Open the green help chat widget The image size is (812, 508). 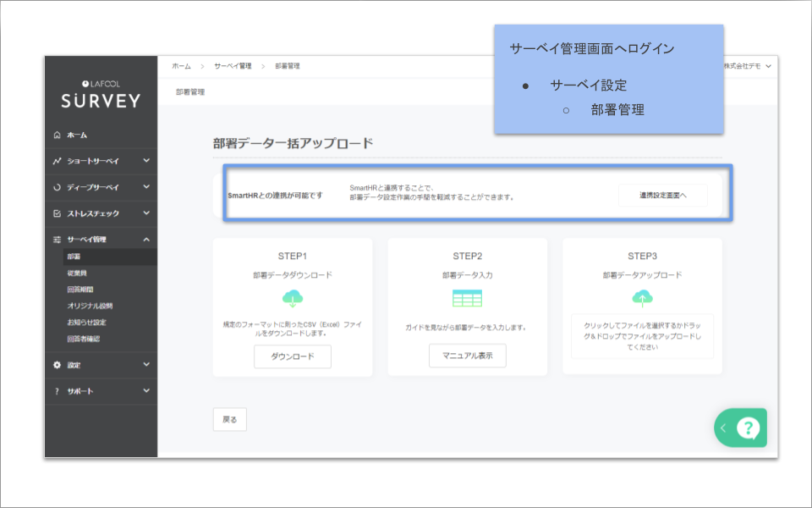(x=749, y=428)
